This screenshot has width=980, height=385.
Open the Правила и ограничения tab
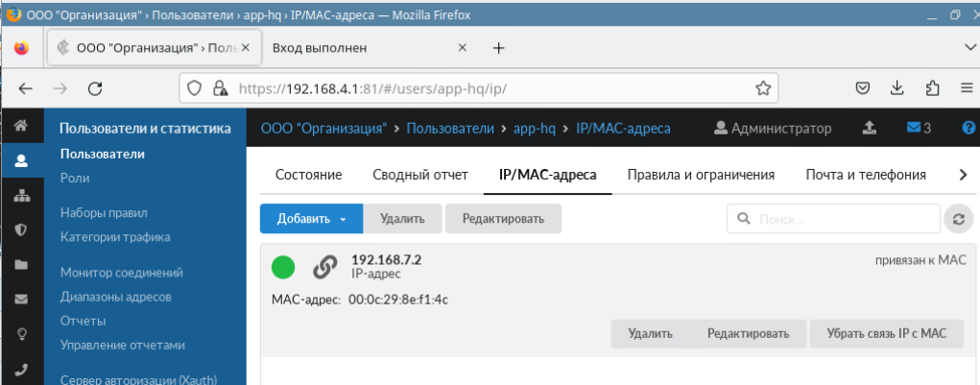pyautogui.click(x=702, y=175)
